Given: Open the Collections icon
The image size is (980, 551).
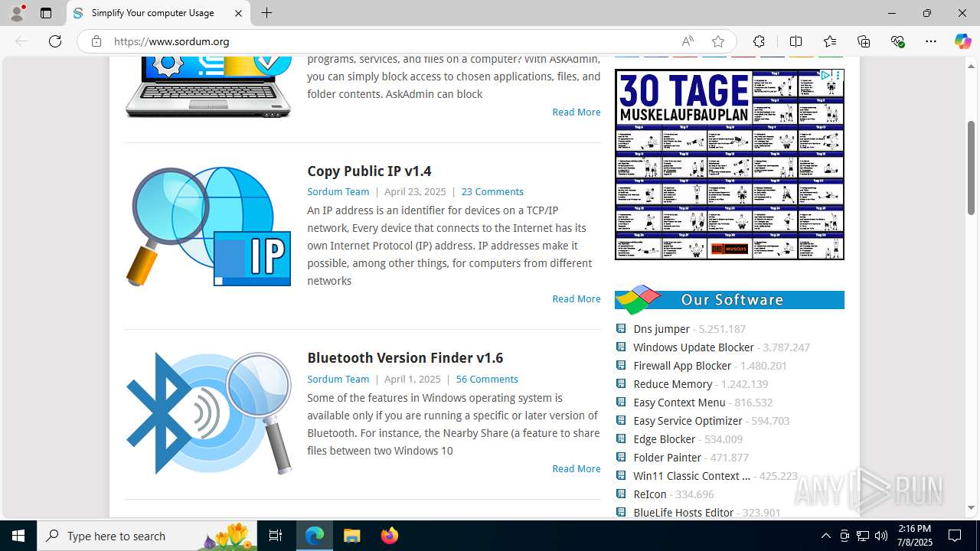Looking at the screenshot, I should coord(864,41).
